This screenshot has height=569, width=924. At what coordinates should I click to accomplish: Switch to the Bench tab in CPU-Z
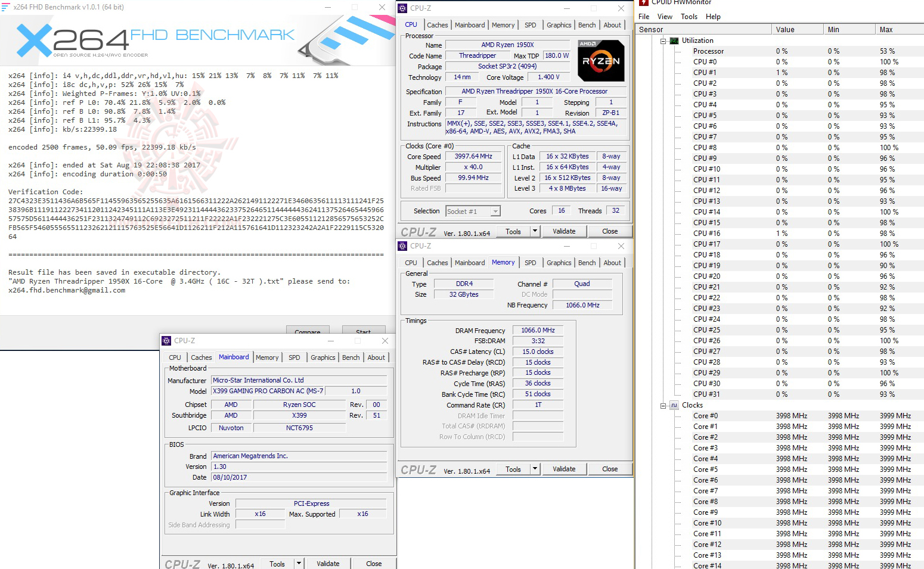pos(587,24)
